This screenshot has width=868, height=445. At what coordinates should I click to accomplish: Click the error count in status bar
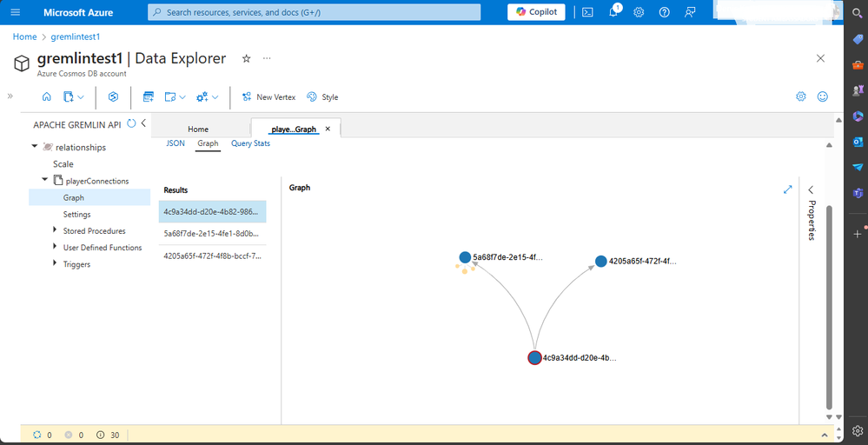click(x=74, y=435)
